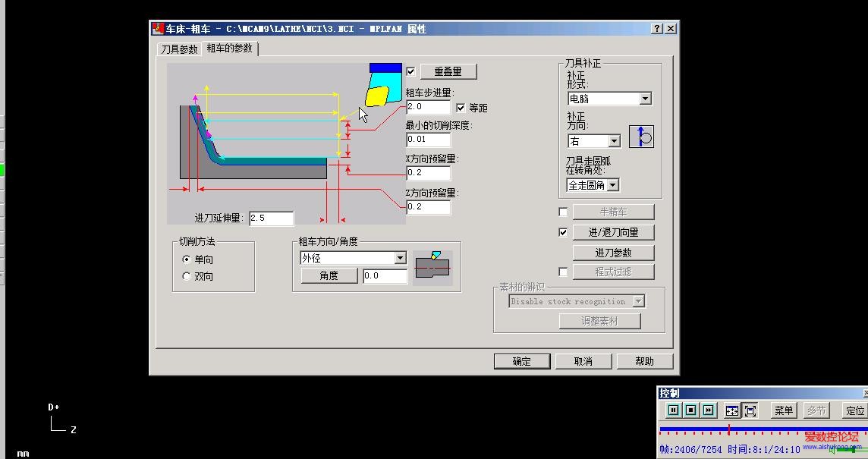Switch to the 刀具参数 tab
The height and width of the screenshot is (459, 868).
(179, 48)
